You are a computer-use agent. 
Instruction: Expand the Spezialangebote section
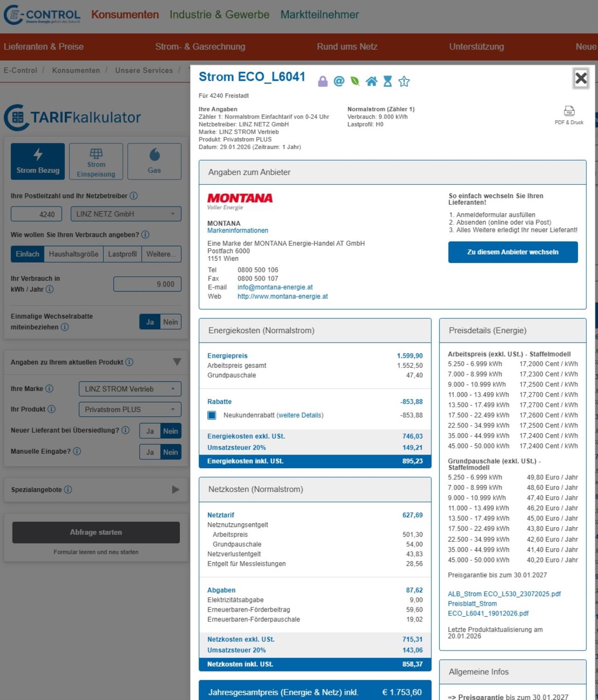(x=176, y=490)
